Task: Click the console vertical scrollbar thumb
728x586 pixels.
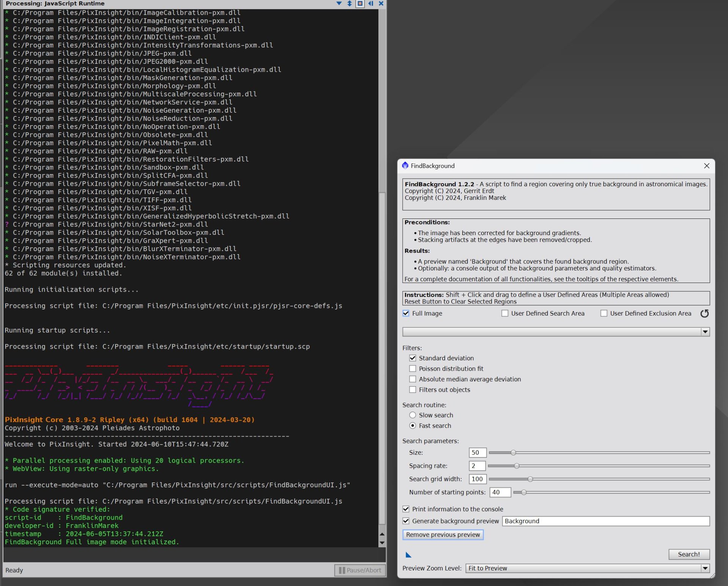Action: point(382,358)
